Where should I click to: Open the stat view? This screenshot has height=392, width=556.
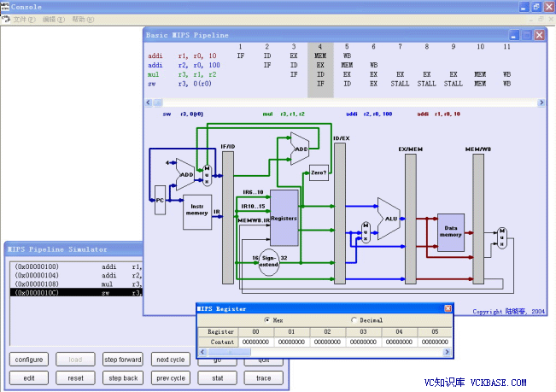217,377
